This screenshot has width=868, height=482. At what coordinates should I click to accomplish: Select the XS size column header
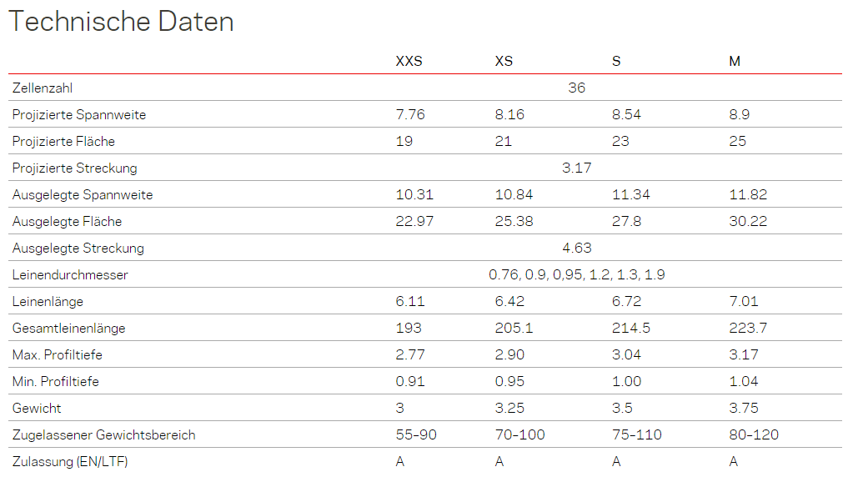pos(504,61)
